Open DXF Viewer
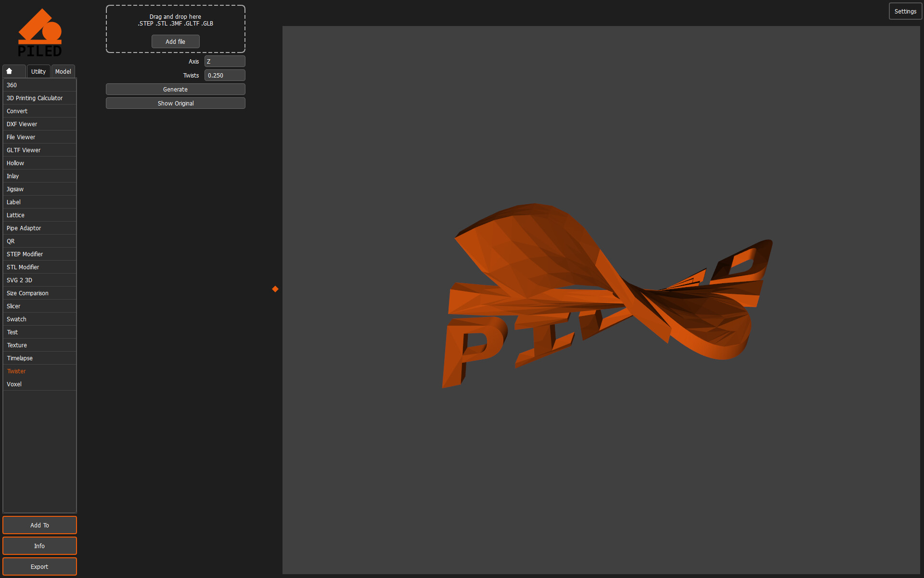This screenshot has width=924, height=578. pos(39,124)
